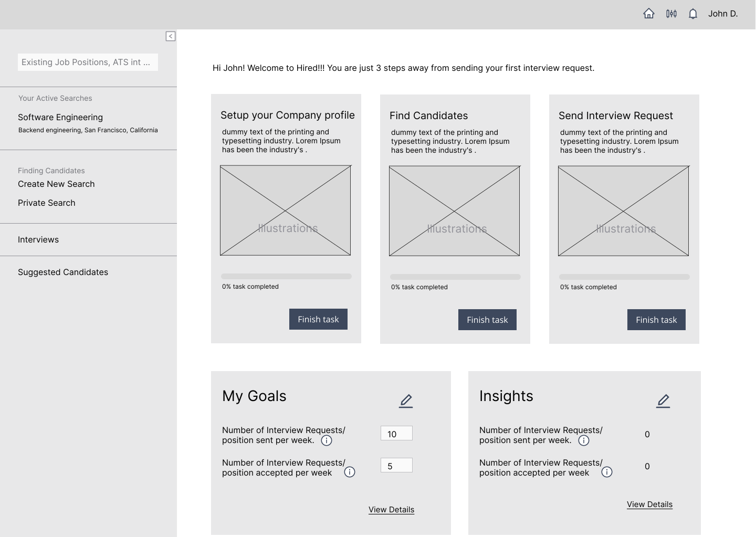Edit Insights using the pencil icon
Viewport: 756px width, 537px height.
click(x=663, y=401)
